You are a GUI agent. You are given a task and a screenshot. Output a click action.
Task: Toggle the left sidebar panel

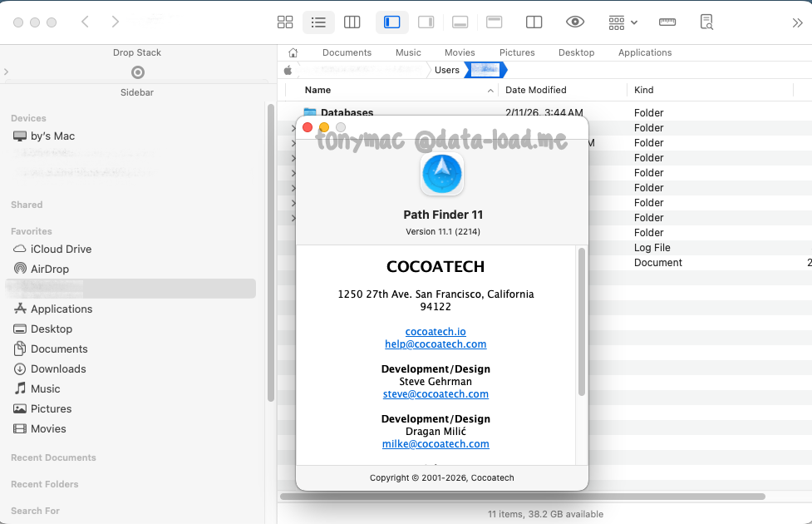tap(392, 22)
